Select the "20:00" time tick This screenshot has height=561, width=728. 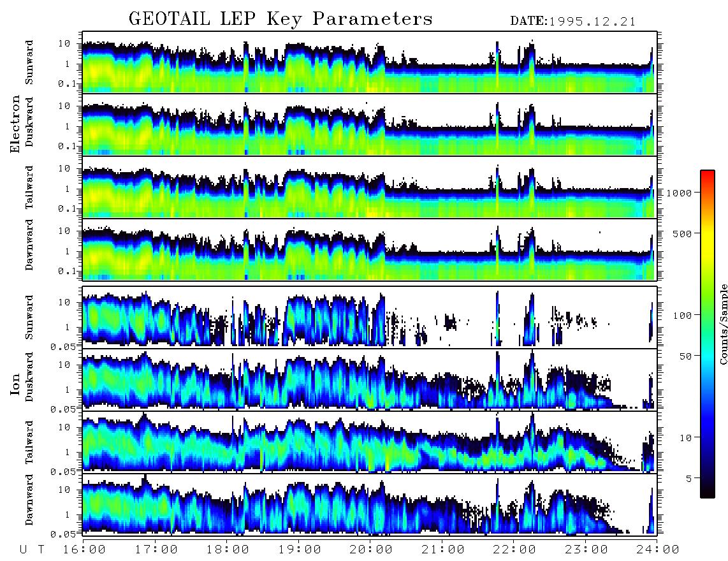[371, 550]
